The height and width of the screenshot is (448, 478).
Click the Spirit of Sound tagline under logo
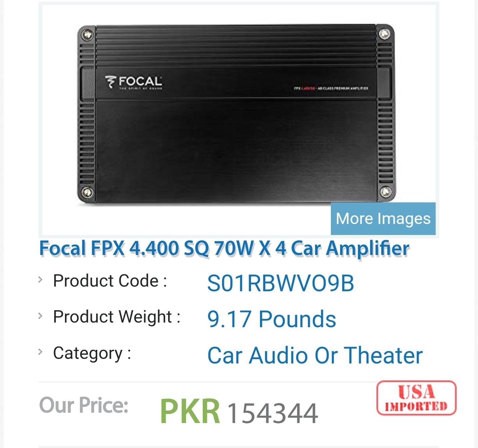141,89
